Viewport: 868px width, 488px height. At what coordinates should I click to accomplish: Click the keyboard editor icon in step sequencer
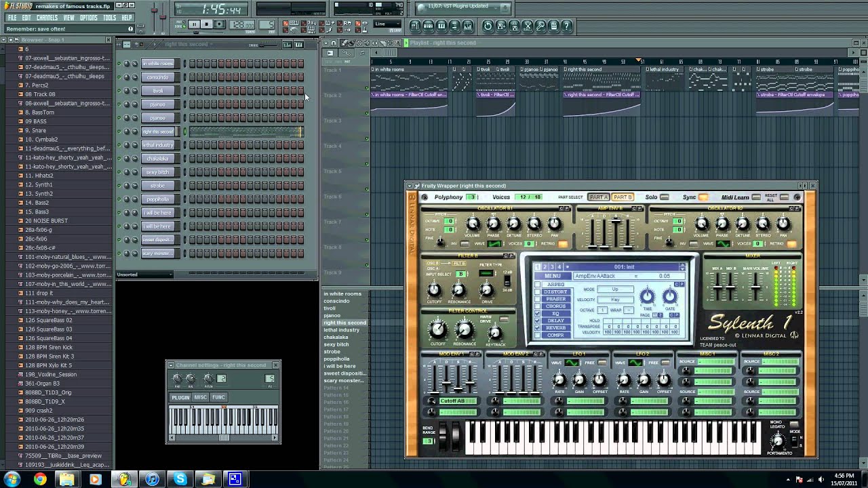click(298, 44)
